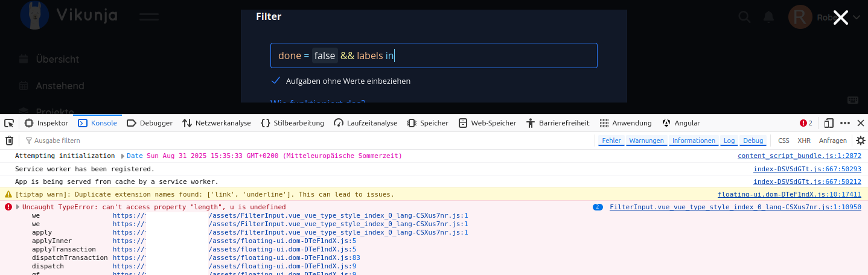Open console settings gear icon

coord(860,141)
